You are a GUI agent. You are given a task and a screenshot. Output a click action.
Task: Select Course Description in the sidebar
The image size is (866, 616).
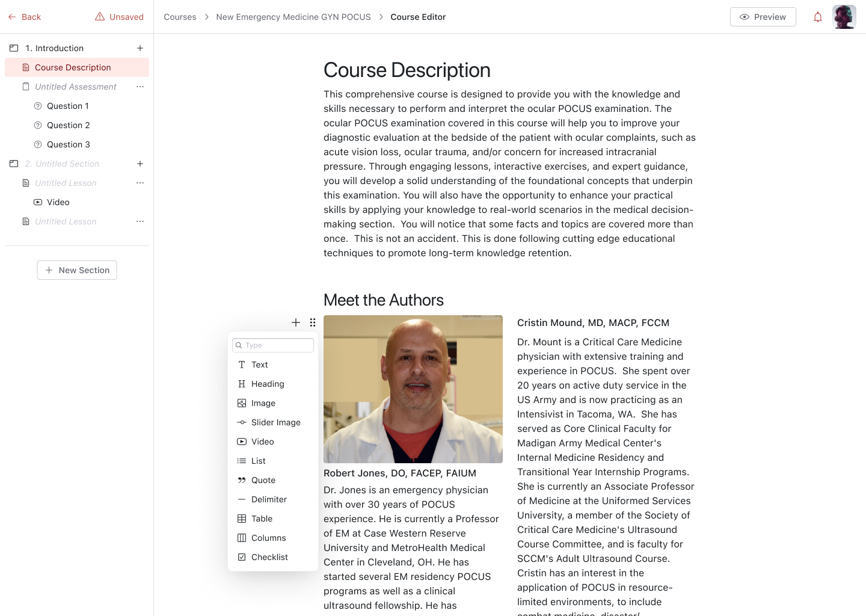pyautogui.click(x=77, y=67)
